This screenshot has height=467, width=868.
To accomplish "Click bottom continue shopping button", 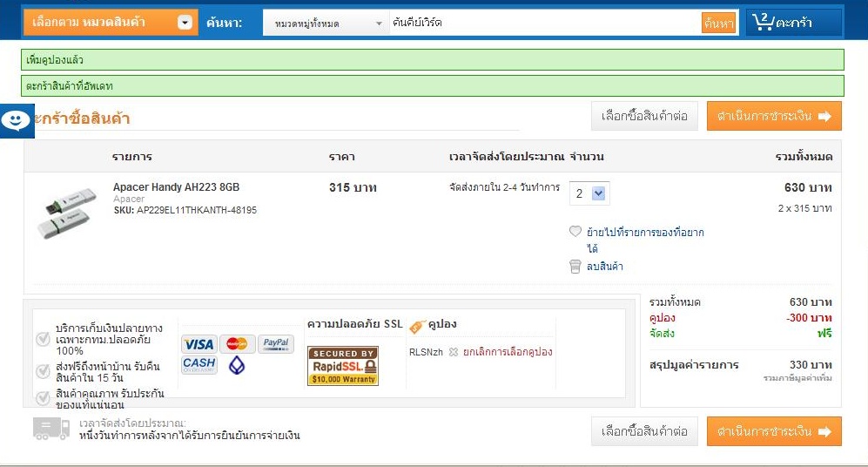I will click(x=644, y=431).
